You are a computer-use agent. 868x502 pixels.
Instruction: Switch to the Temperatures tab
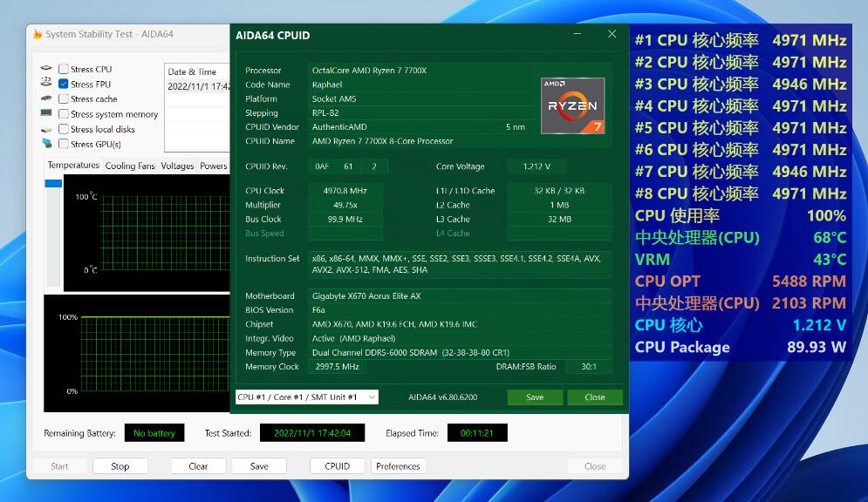click(73, 165)
